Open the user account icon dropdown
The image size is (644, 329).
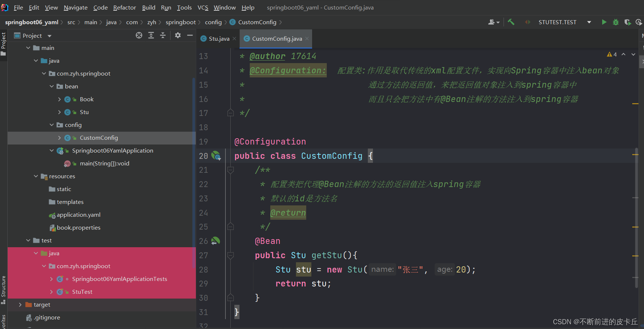click(x=494, y=22)
